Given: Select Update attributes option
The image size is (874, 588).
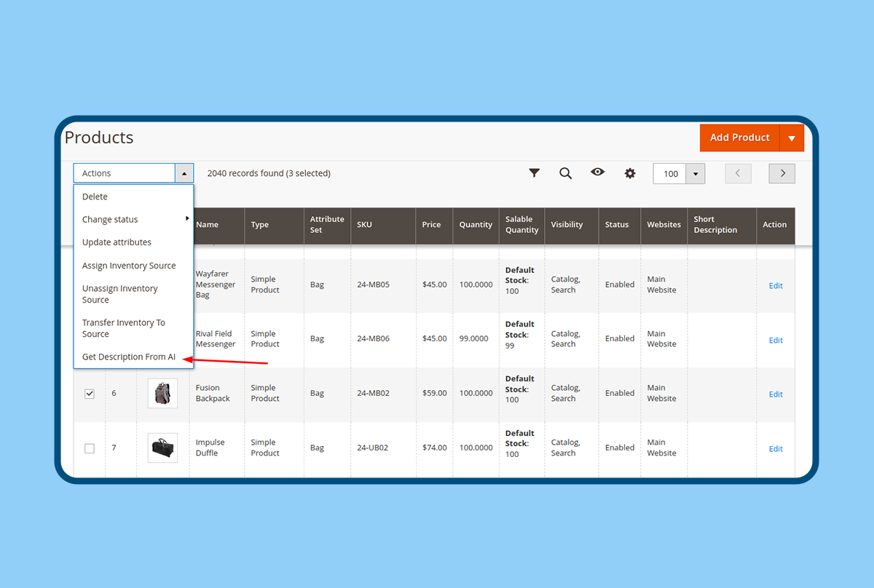Looking at the screenshot, I should 117,242.
